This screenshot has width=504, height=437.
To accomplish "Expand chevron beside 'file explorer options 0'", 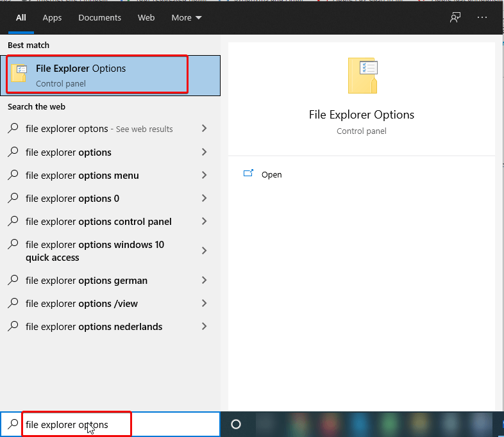I will [x=204, y=198].
